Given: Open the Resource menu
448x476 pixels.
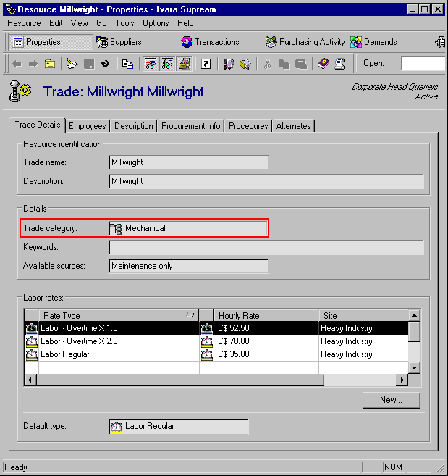Looking at the screenshot, I should click(24, 23).
